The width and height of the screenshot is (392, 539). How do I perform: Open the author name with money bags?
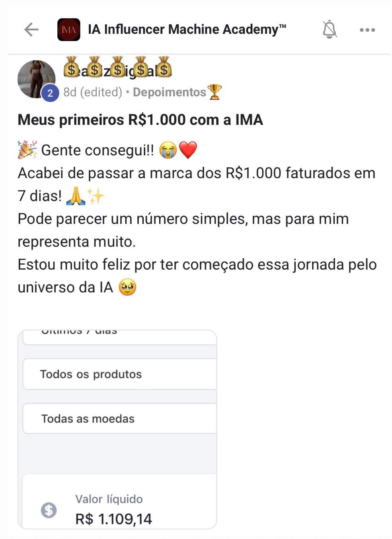tap(118, 67)
